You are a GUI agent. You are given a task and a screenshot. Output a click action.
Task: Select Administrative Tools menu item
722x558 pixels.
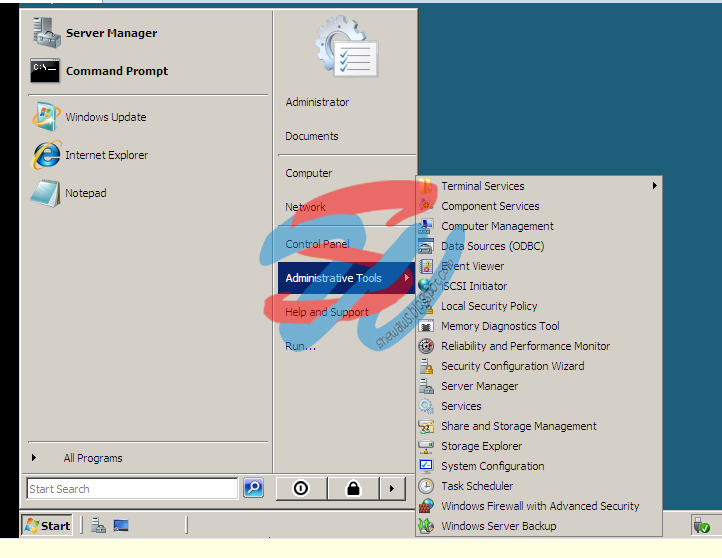pyautogui.click(x=346, y=278)
